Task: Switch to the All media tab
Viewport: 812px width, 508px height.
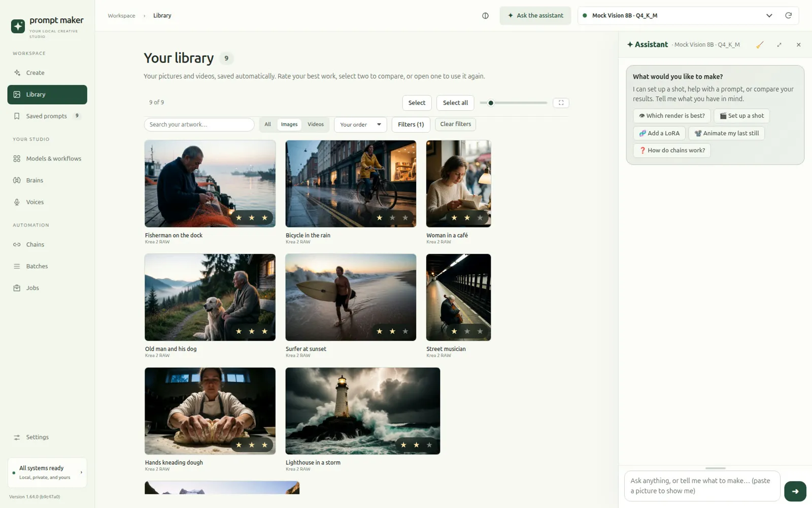Action: click(x=267, y=124)
